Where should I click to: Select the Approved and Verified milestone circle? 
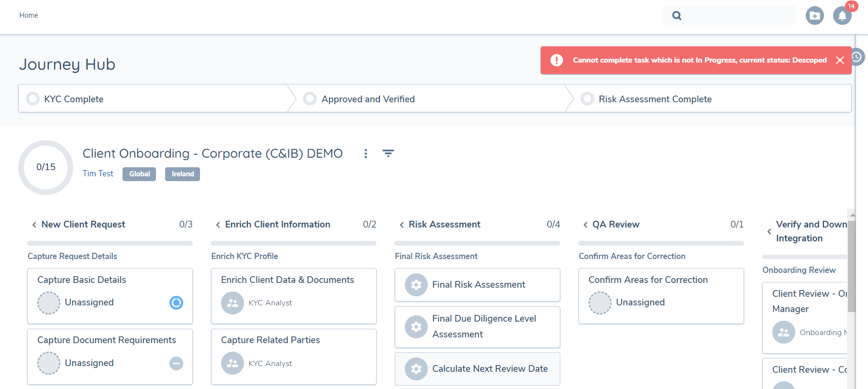click(x=310, y=99)
